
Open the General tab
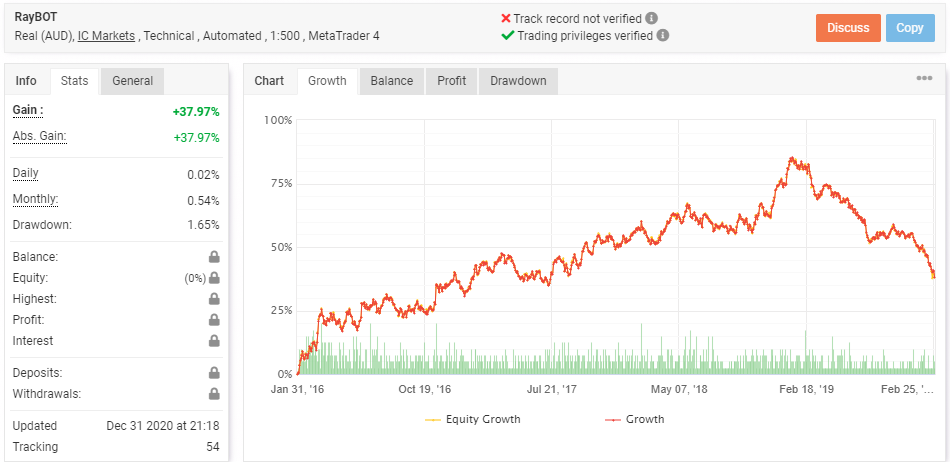coord(133,81)
